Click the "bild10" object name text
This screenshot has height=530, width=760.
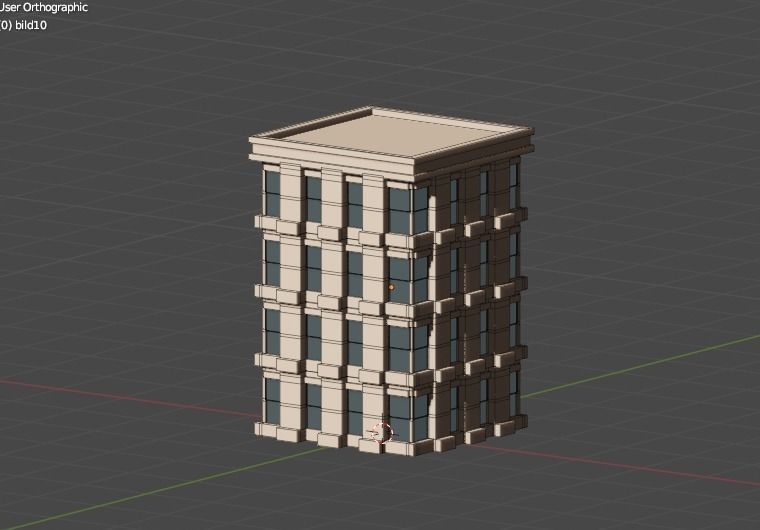[31, 25]
